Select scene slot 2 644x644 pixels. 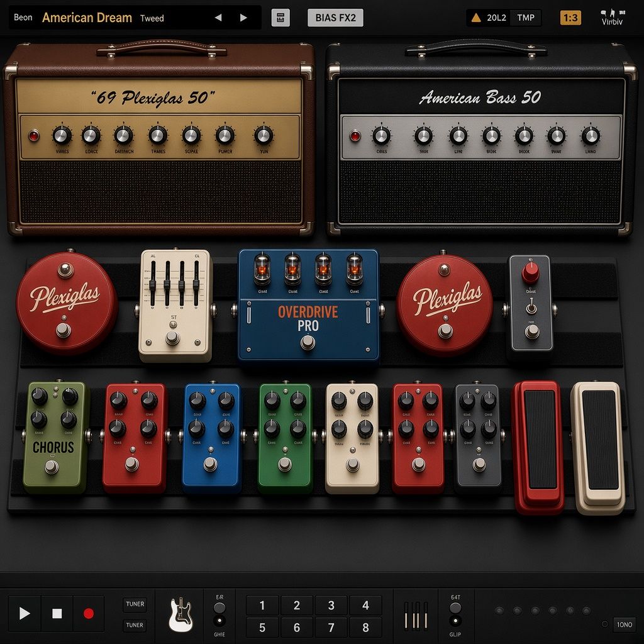pos(297,606)
